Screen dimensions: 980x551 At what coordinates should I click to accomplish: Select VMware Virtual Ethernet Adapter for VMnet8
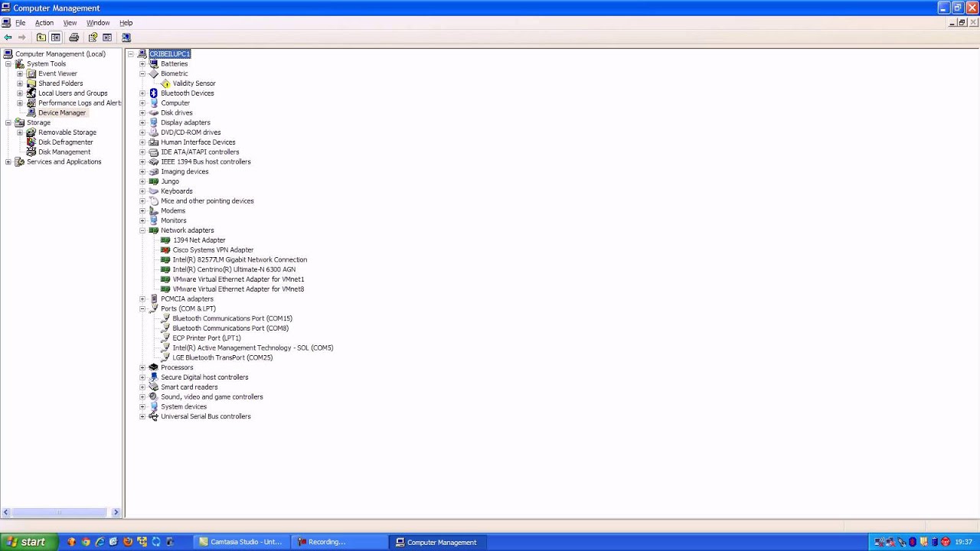coord(238,289)
